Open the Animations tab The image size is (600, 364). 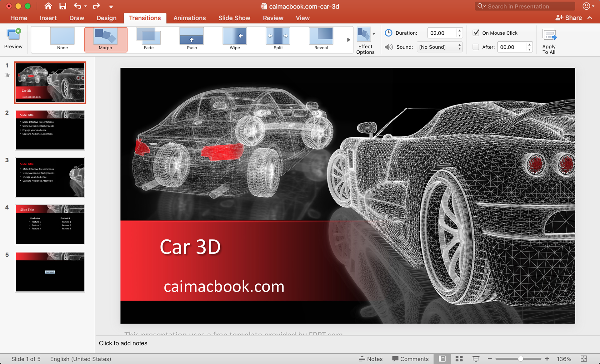(189, 18)
